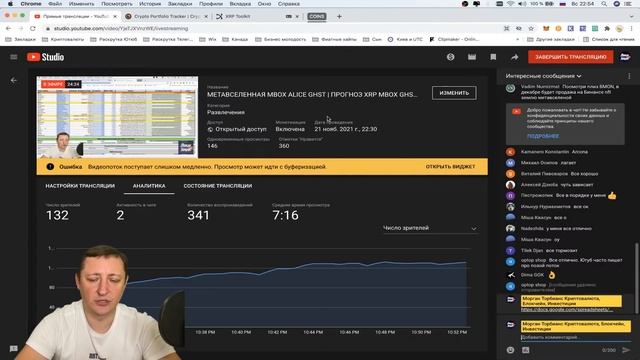Image resolution: width=640 pixels, height=360 pixels.
Task: Open the Закладки menu in the menu bar
Action: [180, 4]
